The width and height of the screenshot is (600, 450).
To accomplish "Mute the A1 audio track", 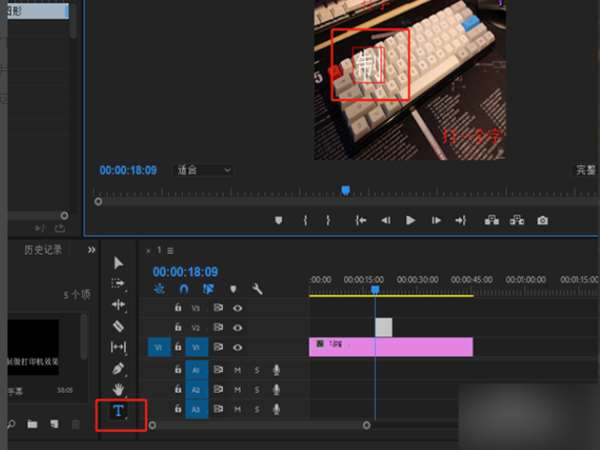I will 237,370.
